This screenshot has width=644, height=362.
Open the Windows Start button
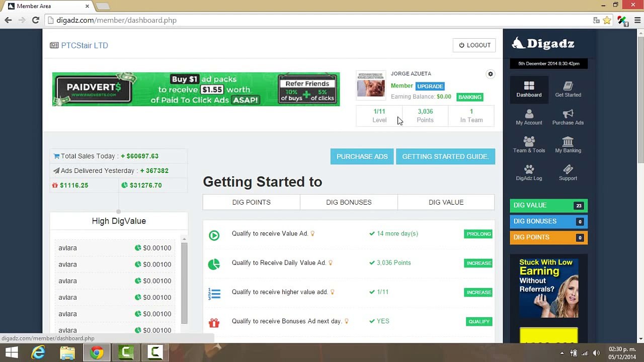tap(11, 353)
